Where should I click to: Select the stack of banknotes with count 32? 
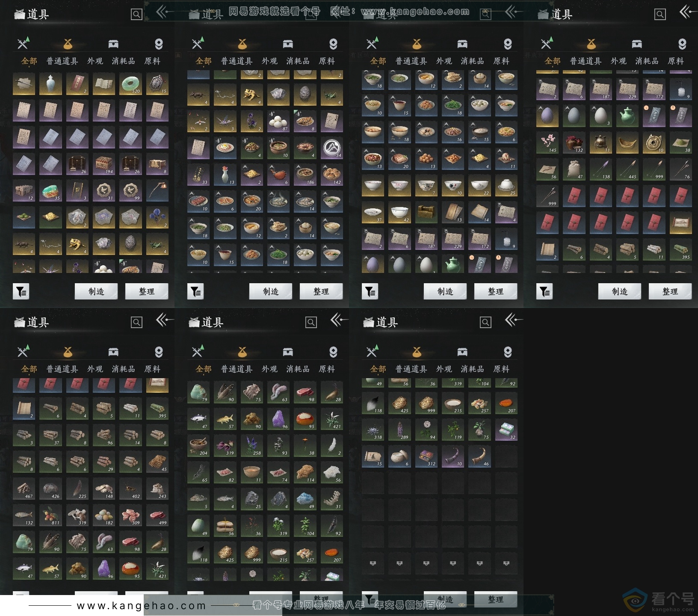[x=506, y=430]
